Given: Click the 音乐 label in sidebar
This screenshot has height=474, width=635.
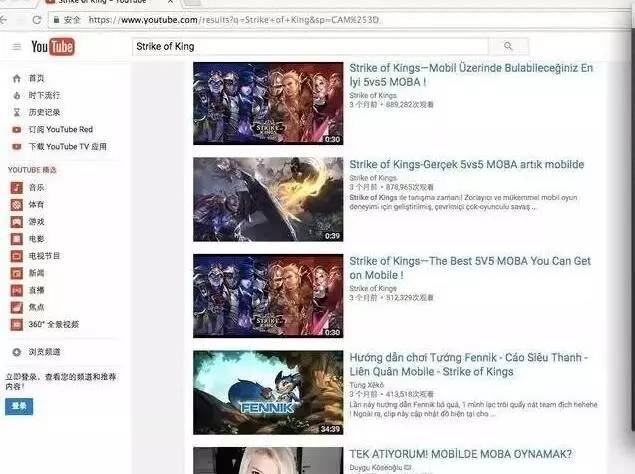Looking at the screenshot, I should pyautogui.click(x=36, y=188).
